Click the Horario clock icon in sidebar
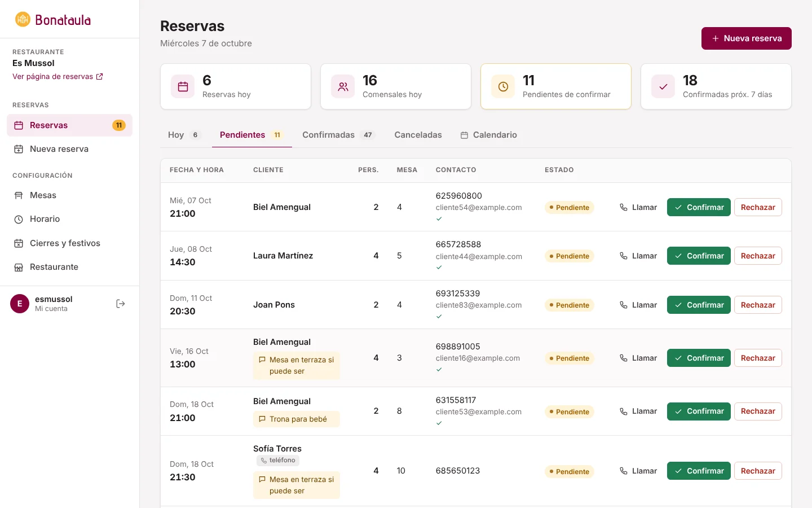The image size is (812, 508). coord(19,219)
